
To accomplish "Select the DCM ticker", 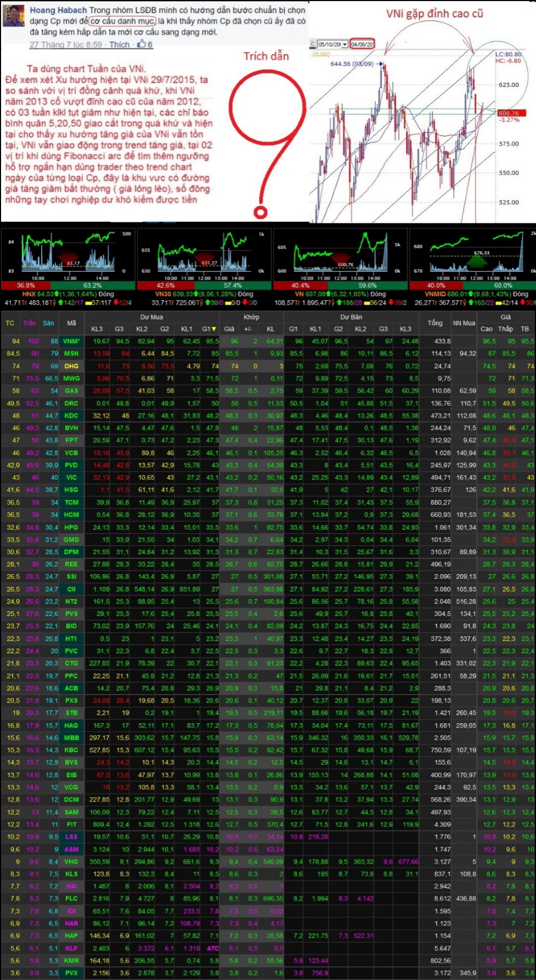I will tap(72, 800).
